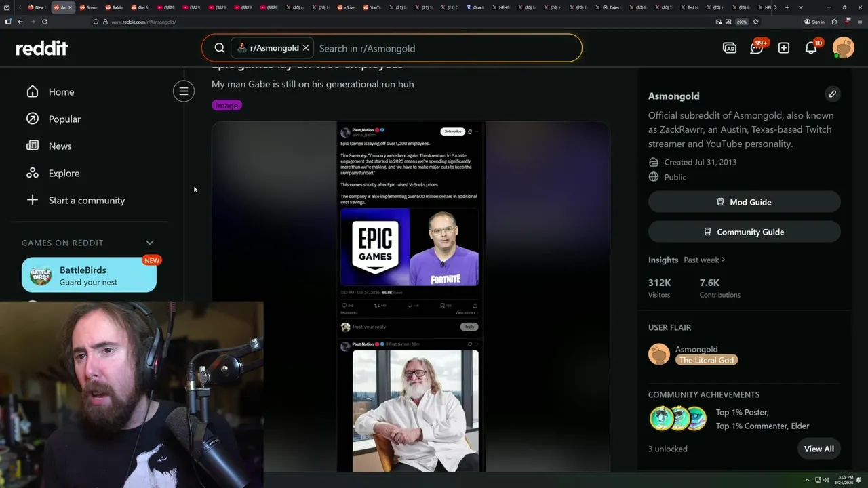
Task: Click the padlock site info icon
Action: [x=105, y=22]
